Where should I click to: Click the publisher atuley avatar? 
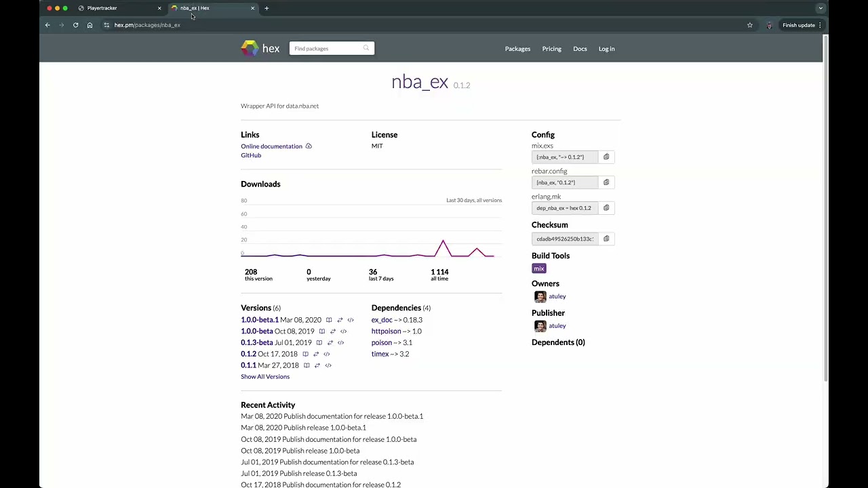(540, 326)
